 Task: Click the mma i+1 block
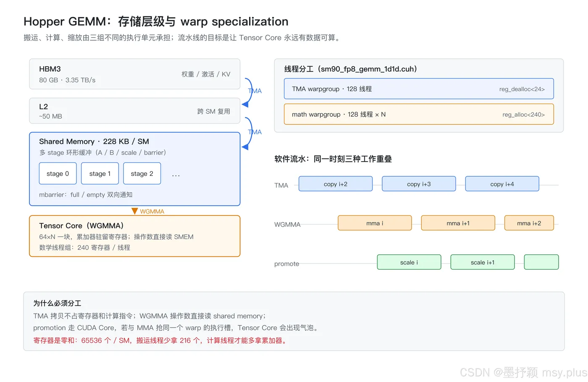click(458, 223)
